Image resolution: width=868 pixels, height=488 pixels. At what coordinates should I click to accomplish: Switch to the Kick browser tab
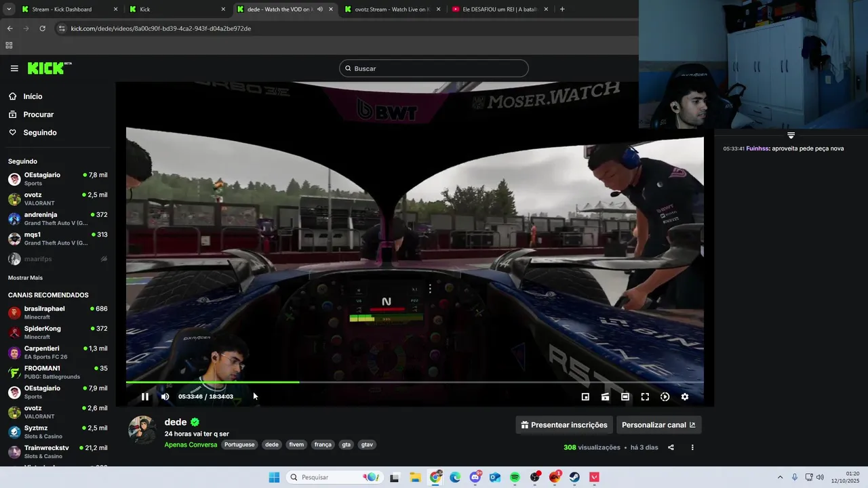pyautogui.click(x=177, y=9)
